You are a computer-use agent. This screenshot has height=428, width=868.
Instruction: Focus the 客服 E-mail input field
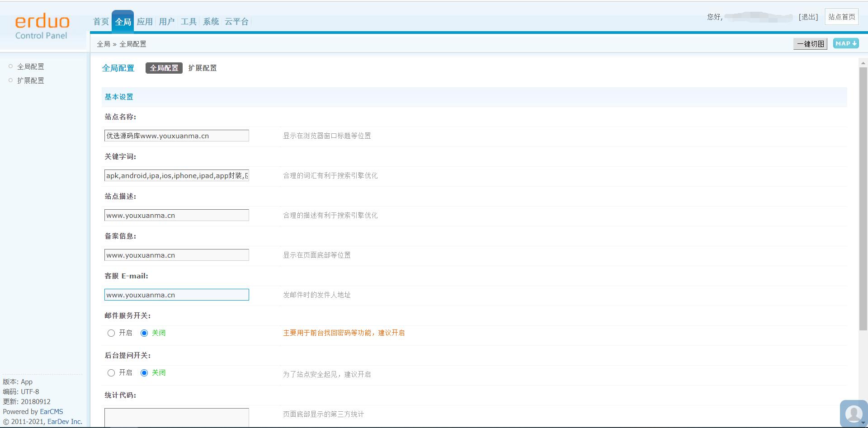click(x=176, y=295)
